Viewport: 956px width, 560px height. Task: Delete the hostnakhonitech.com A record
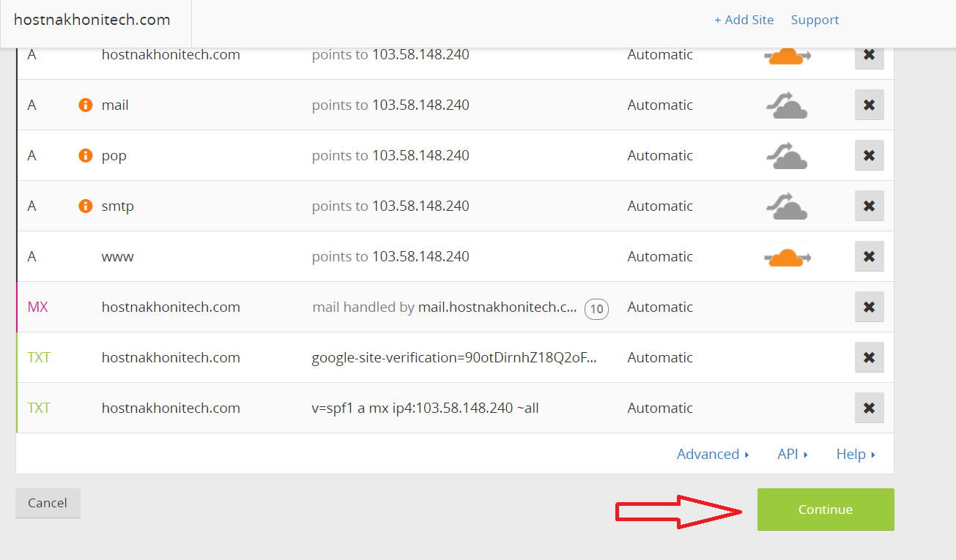[870, 56]
